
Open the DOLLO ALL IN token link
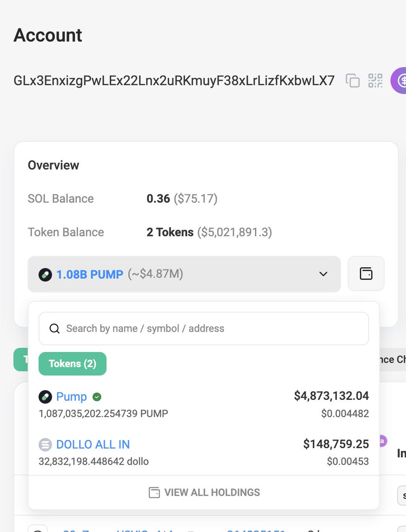[93, 444]
